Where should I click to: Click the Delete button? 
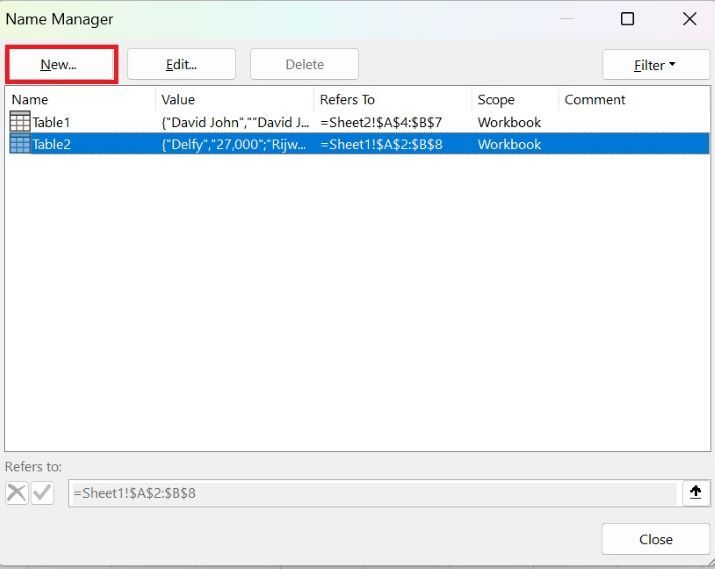(304, 64)
